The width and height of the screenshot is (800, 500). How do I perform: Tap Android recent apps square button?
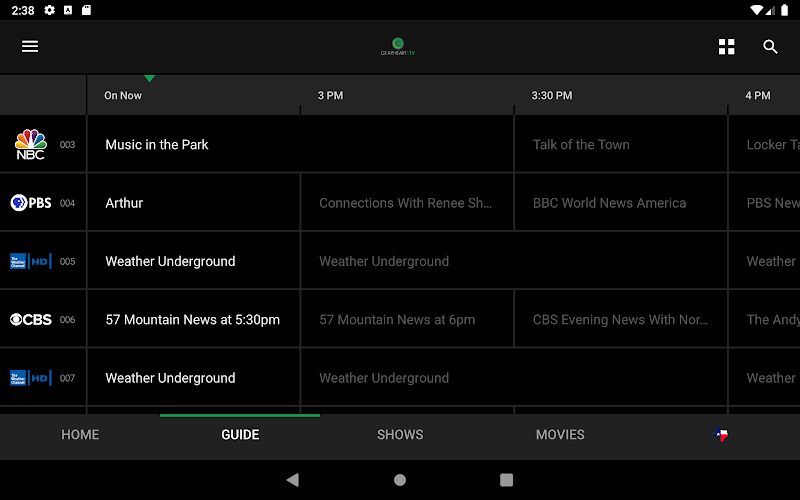(506, 480)
